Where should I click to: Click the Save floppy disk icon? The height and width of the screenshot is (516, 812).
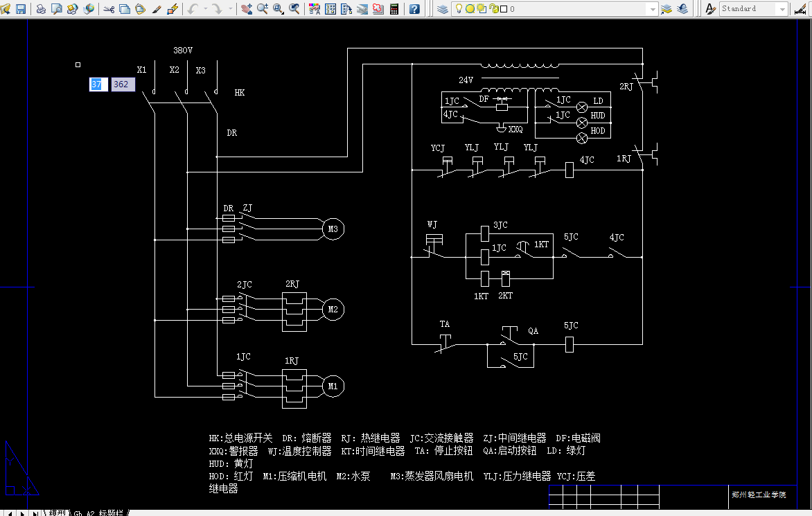coord(21,9)
